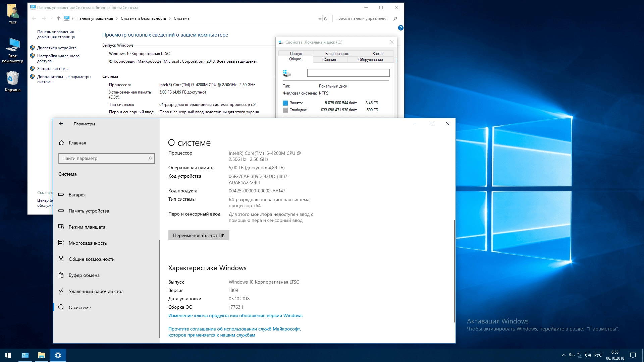Click the РУС language indicator
This screenshot has width=644, height=362.
(x=598, y=355)
